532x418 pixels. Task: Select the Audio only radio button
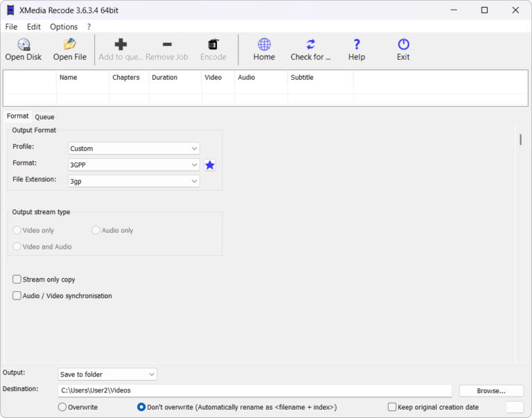pyautogui.click(x=96, y=230)
